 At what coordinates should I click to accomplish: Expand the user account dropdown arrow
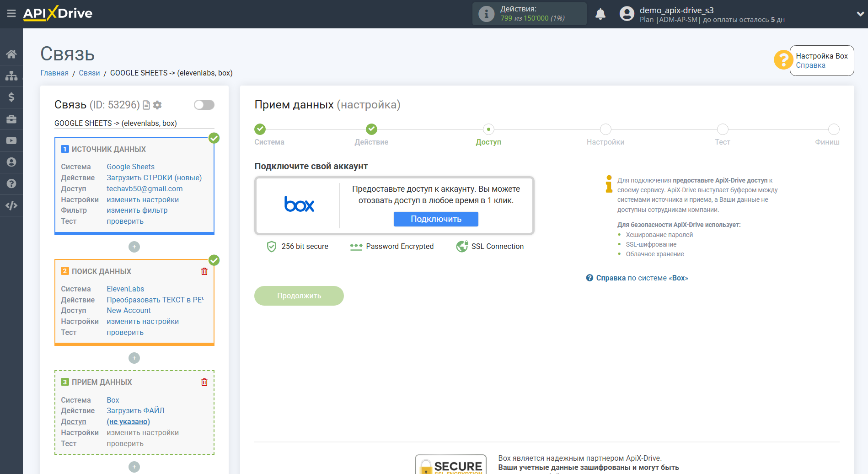click(x=860, y=14)
